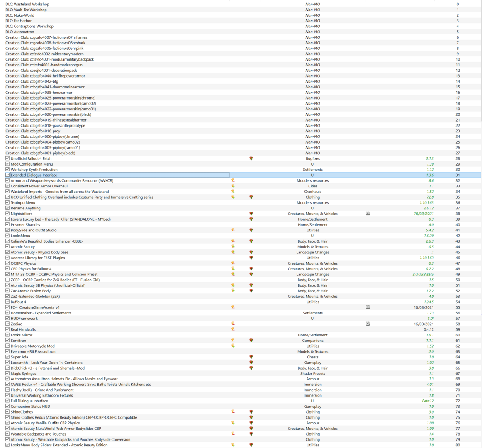The width and height of the screenshot is (482, 448).
Task: Uncheck the Prisoner Shackles checkbox
Action: click(7, 224)
